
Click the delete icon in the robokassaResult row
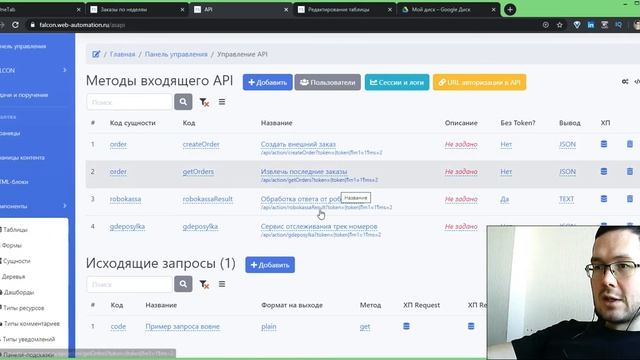630,198
